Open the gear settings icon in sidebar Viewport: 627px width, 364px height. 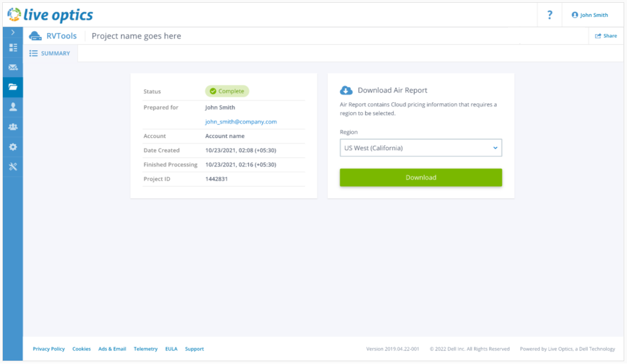coord(13,147)
